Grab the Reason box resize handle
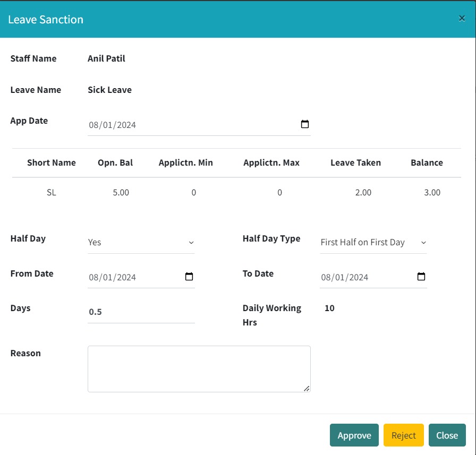The width and height of the screenshot is (476, 455). click(307, 389)
